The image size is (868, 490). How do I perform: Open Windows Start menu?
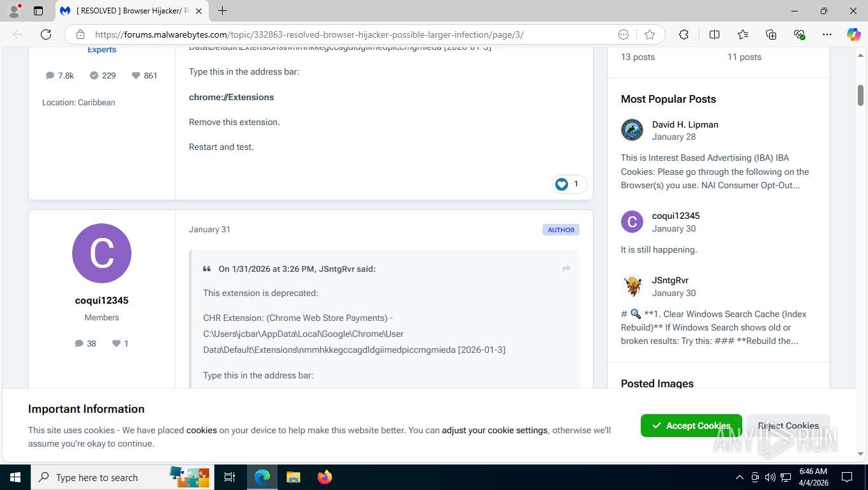pos(14,477)
